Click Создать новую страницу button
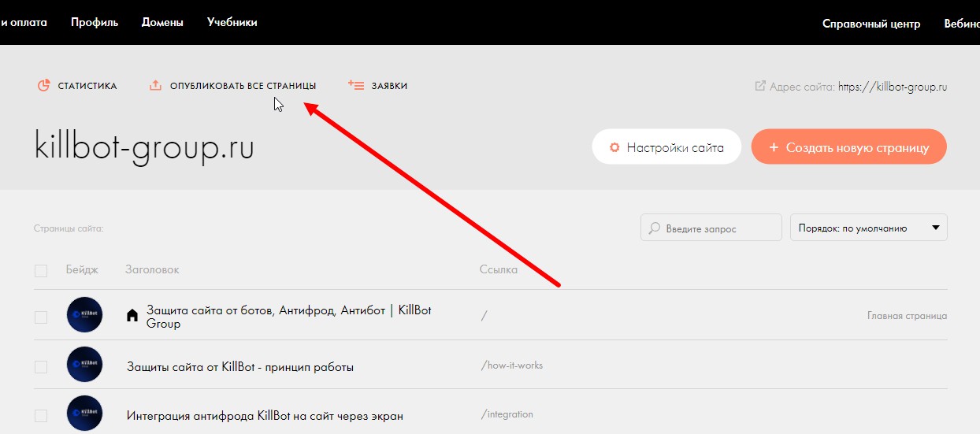Viewport: 980px width, 434px height. tap(849, 147)
